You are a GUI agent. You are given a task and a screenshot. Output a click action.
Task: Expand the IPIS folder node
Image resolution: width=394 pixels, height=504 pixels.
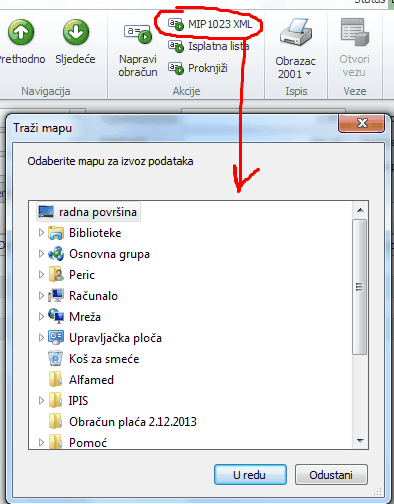click(41, 401)
